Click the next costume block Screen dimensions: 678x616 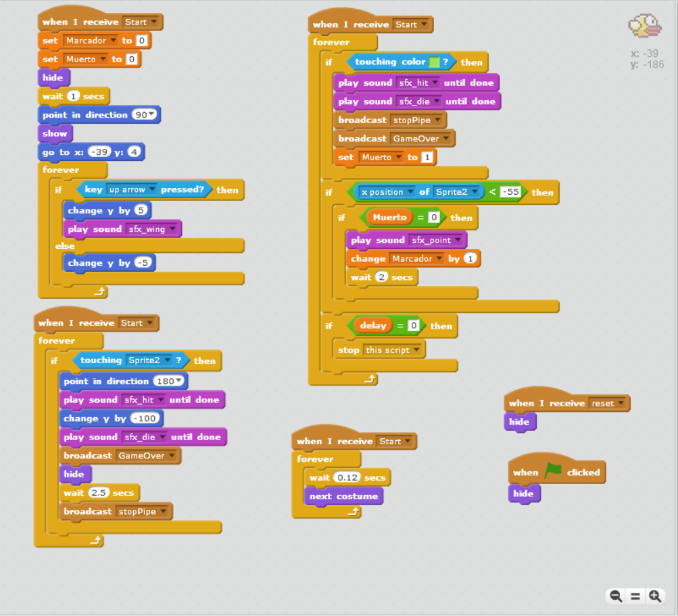[x=343, y=496]
